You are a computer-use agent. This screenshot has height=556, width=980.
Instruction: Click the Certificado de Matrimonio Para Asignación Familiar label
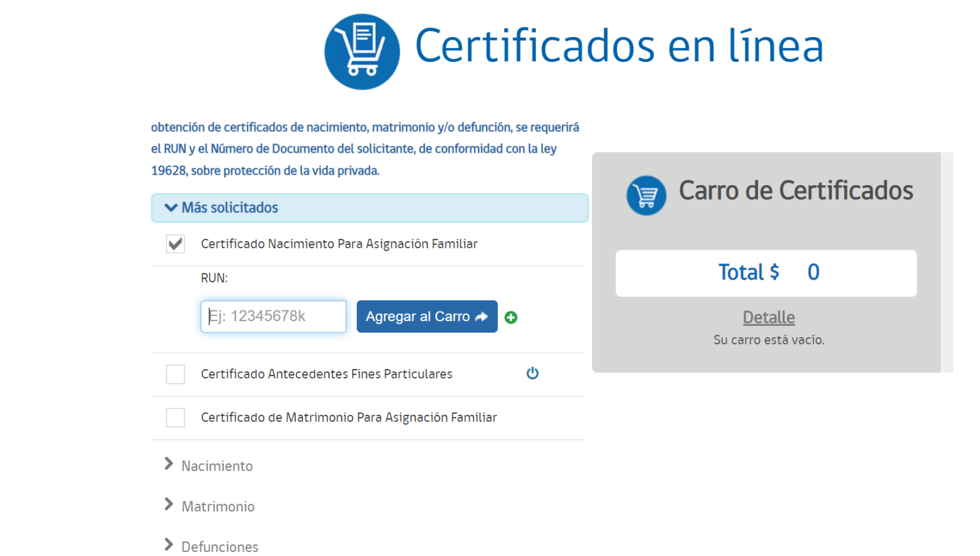pyautogui.click(x=349, y=417)
